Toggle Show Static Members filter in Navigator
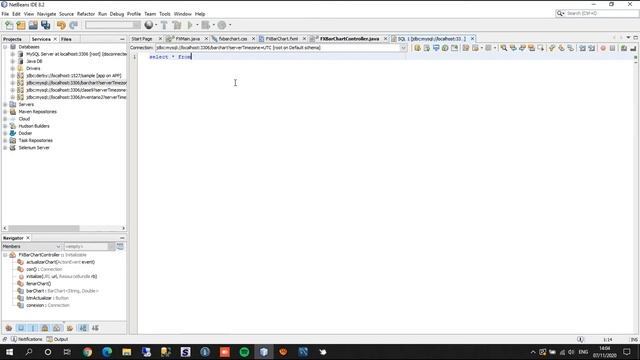 point(33,328)
